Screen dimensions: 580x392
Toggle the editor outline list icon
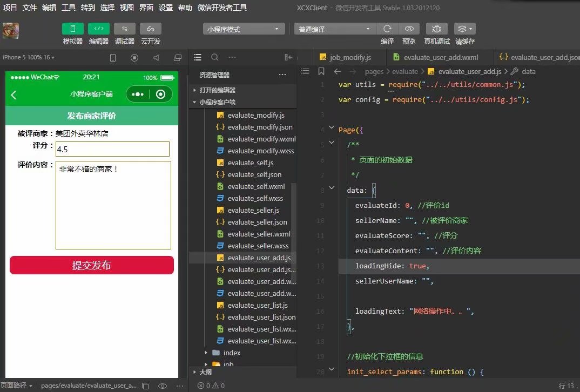coord(305,71)
